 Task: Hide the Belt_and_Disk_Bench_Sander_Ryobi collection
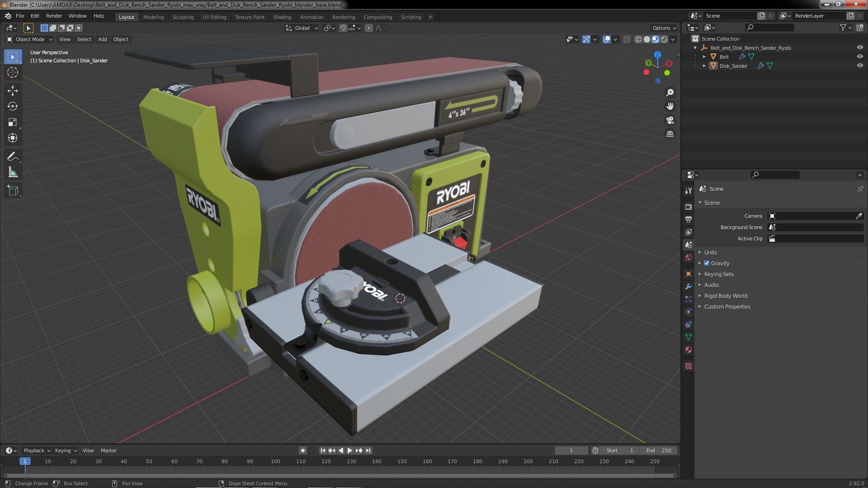pos(859,48)
